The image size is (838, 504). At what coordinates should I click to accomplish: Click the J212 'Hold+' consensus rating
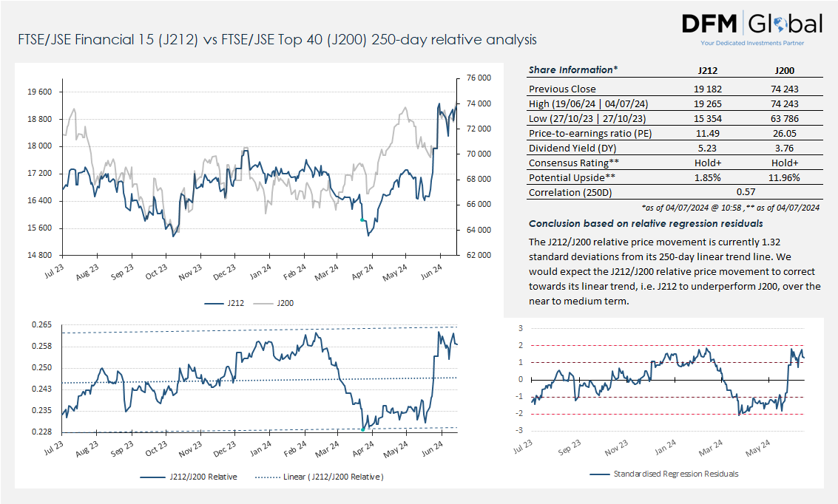[708, 163]
